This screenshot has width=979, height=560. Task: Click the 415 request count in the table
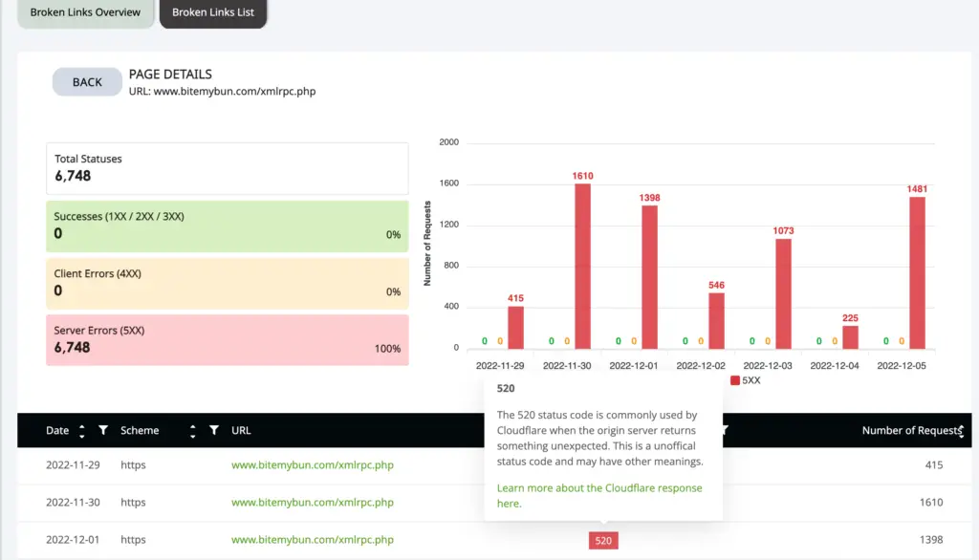934,465
